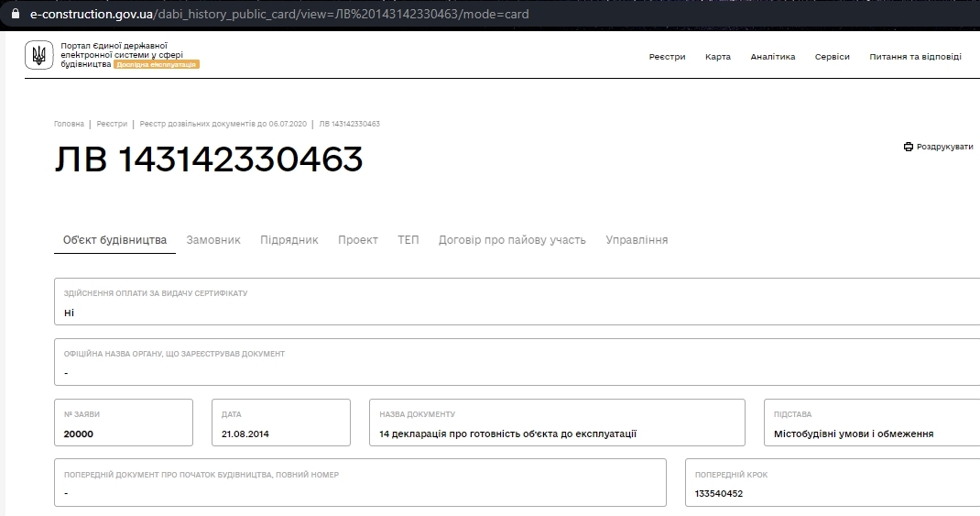Switch to the Замовник tab

(x=213, y=240)
